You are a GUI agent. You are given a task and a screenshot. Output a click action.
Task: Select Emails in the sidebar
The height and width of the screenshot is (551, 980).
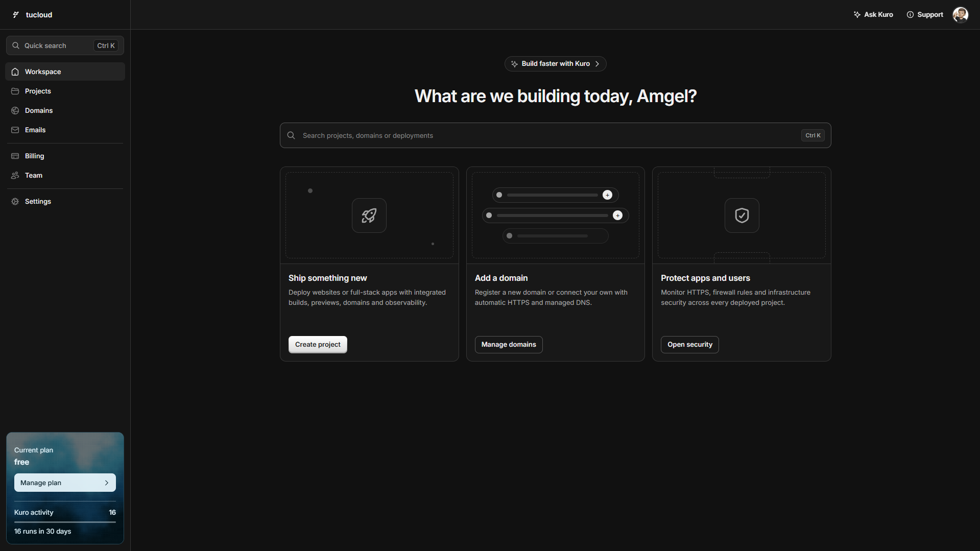coord(65,130)
